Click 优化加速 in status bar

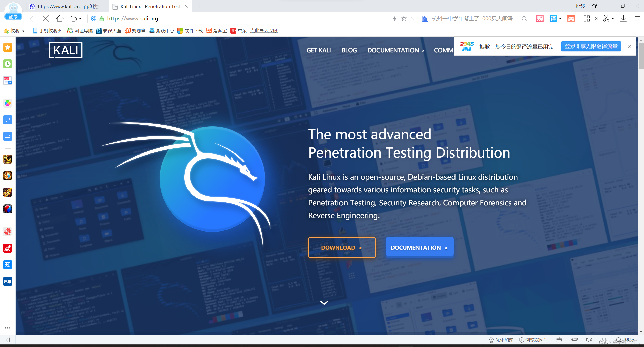click(501, 340)
